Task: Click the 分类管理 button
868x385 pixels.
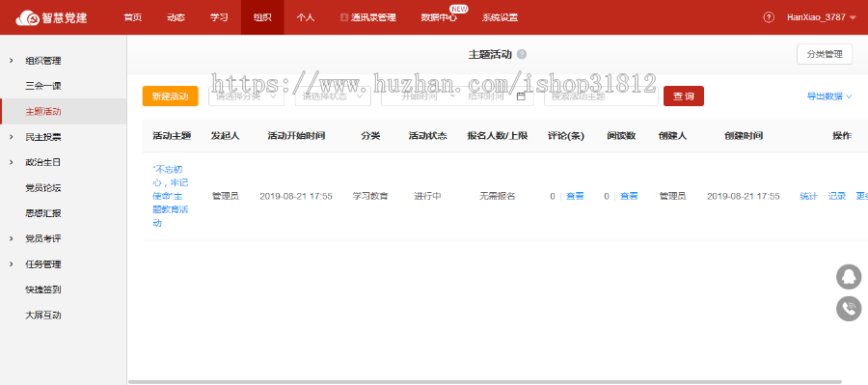Action: (x=825, y=54)
